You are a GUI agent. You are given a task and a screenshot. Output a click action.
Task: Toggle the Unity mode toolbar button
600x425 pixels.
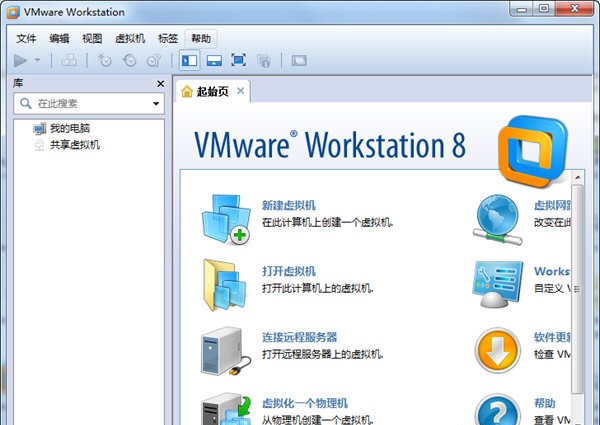pos(264,60)
